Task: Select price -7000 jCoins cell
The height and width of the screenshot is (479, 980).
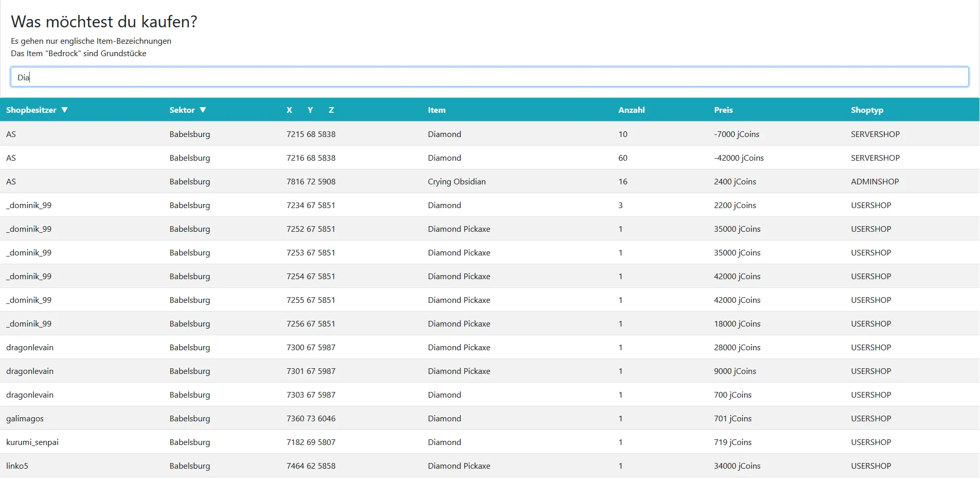Action: click(x=737, y=134)
